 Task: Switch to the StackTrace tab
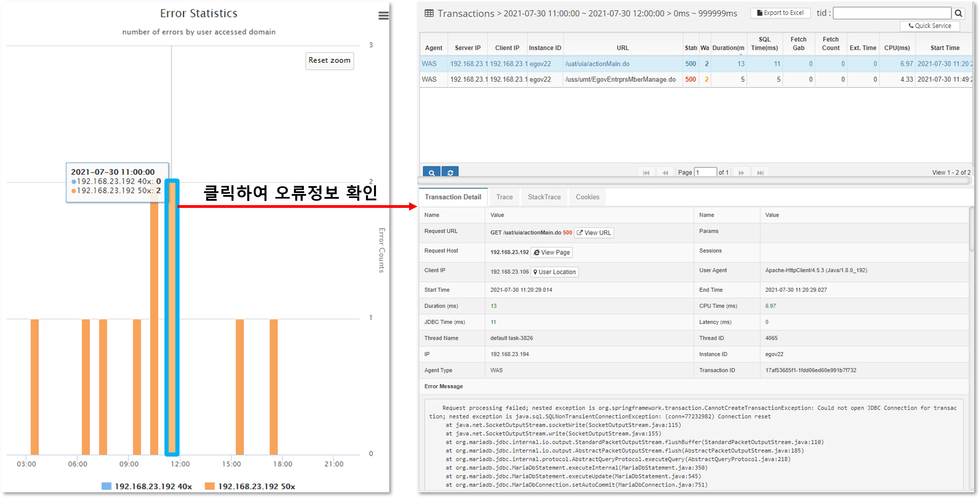click(544, 197)
